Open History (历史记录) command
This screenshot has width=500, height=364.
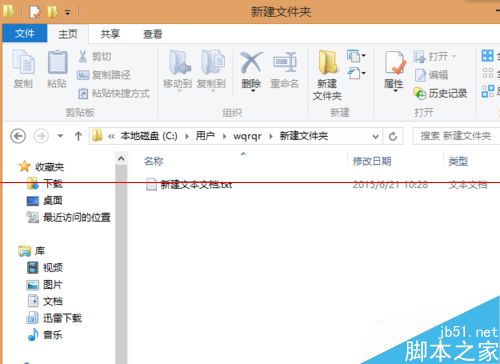click(440, 94)
